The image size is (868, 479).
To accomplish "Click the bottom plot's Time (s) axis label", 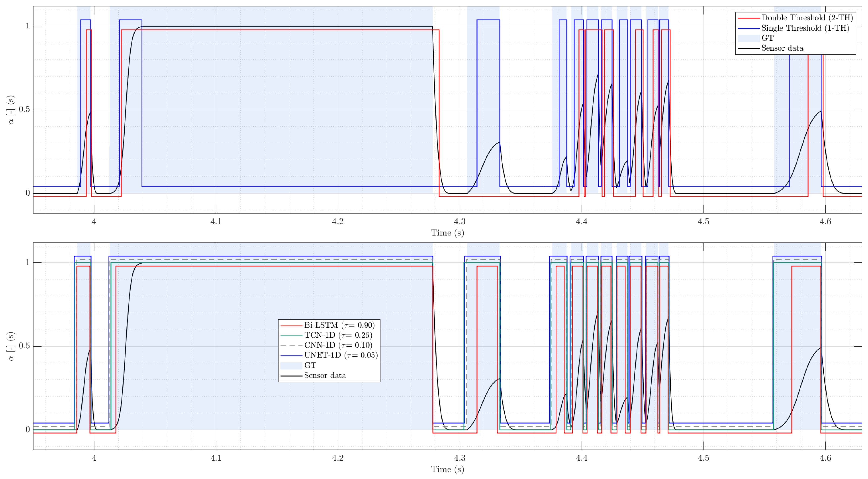I will (x=447, y=469).
